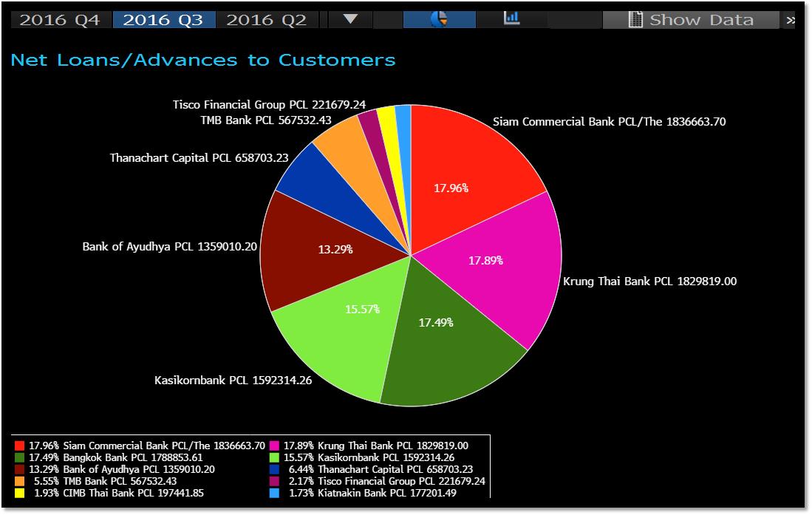This screenshot has width=812, height=515.
Task: Click the 'Siam Commercial Bank PCL/The 1836663.70' chart label
Action: pos(609,122)
